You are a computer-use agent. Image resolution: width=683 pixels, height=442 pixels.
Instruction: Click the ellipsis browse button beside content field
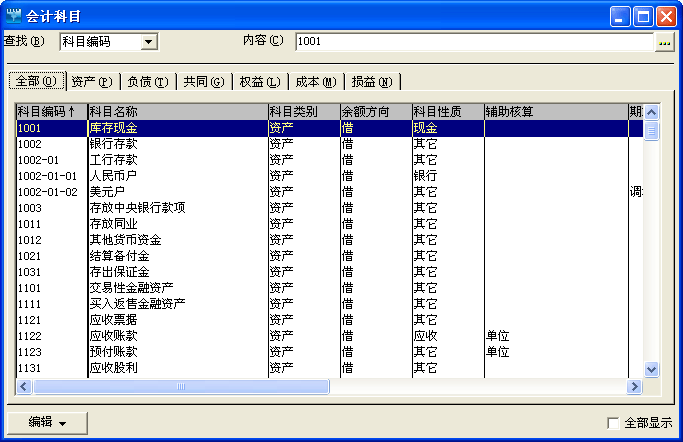(664, 42)
